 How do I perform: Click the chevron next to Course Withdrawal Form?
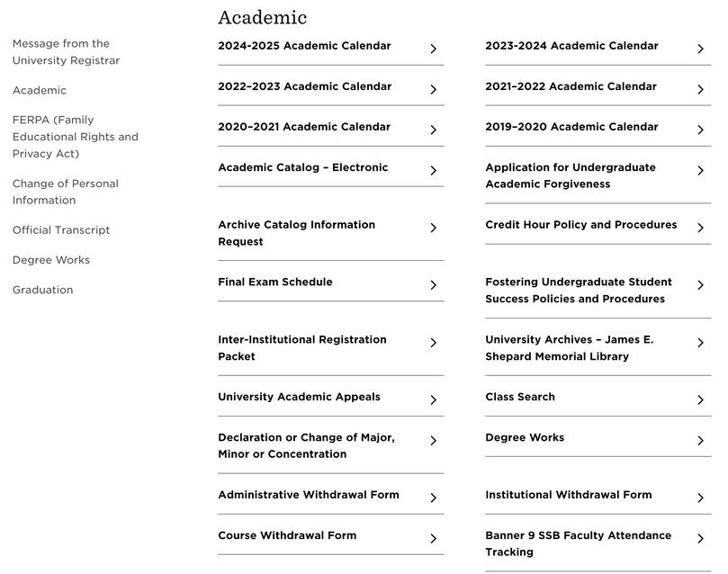[433, 539]
